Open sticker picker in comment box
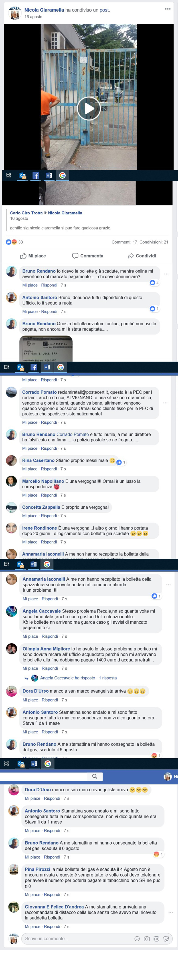Viewport: 178px width, 980px height. 166,939
